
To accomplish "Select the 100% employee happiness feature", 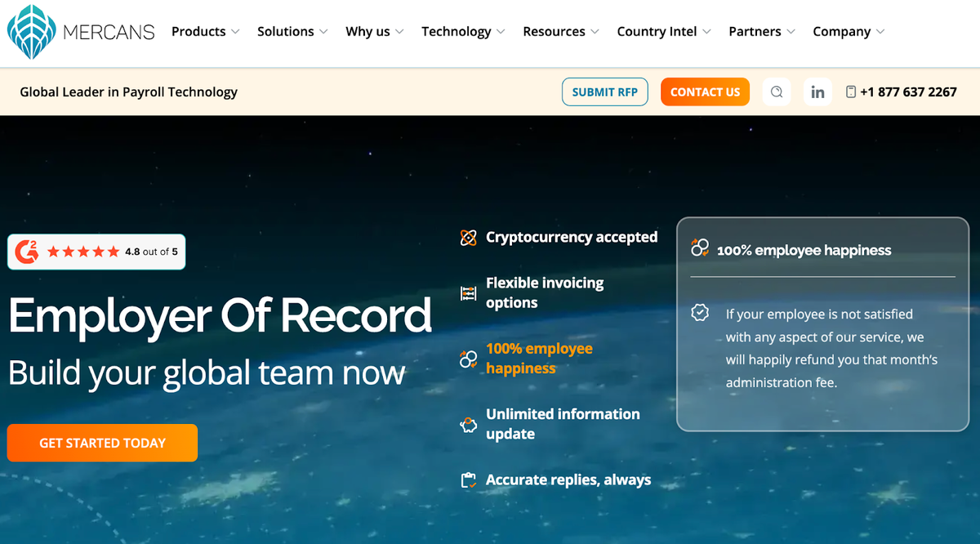I will [538, 359].
